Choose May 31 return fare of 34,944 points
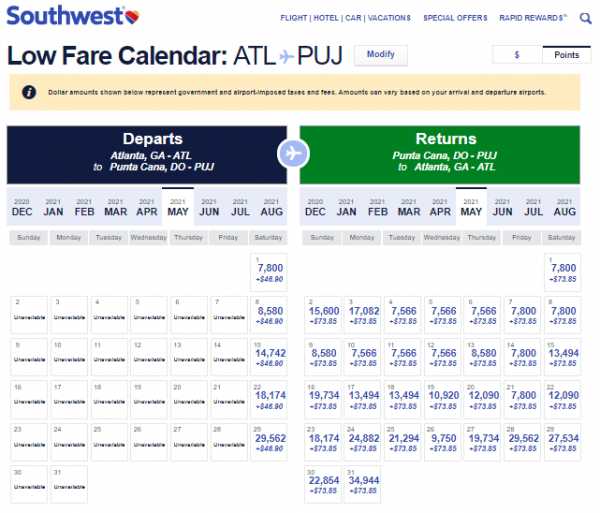The height and width of the screenshot is (513, 600). 365,483
